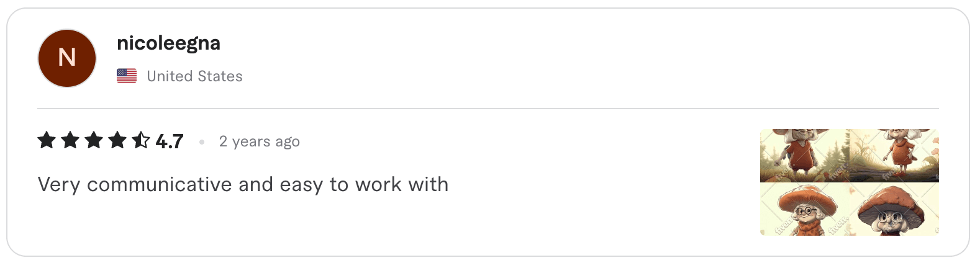
Task: Click the dot separator before the date
Action: click(x=202, y=142)
